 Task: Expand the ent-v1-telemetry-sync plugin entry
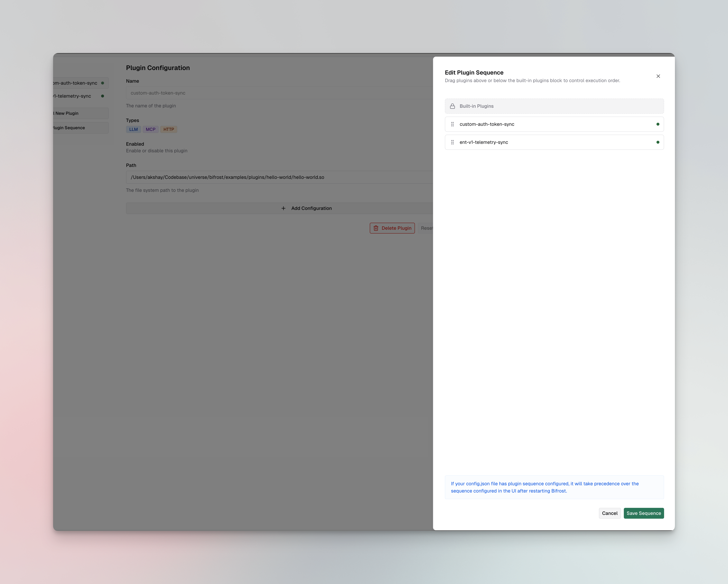[x=554, y=142]
